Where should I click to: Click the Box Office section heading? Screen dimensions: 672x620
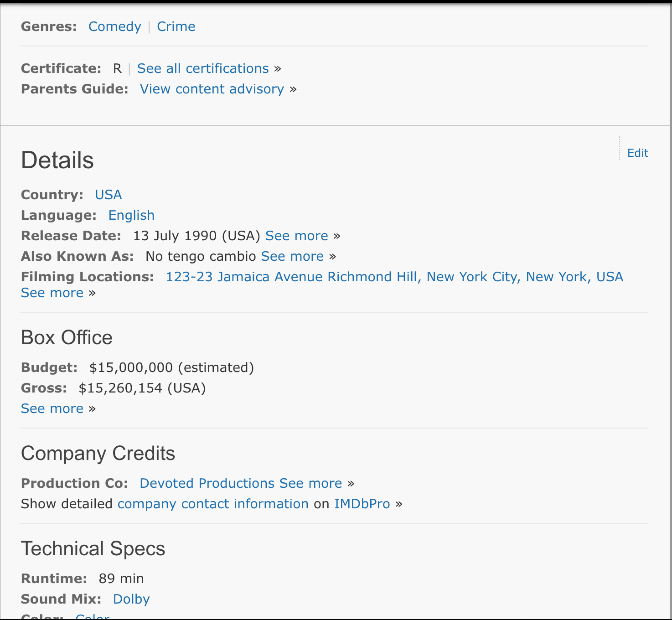pyautogui.click(x=67, y=338)
